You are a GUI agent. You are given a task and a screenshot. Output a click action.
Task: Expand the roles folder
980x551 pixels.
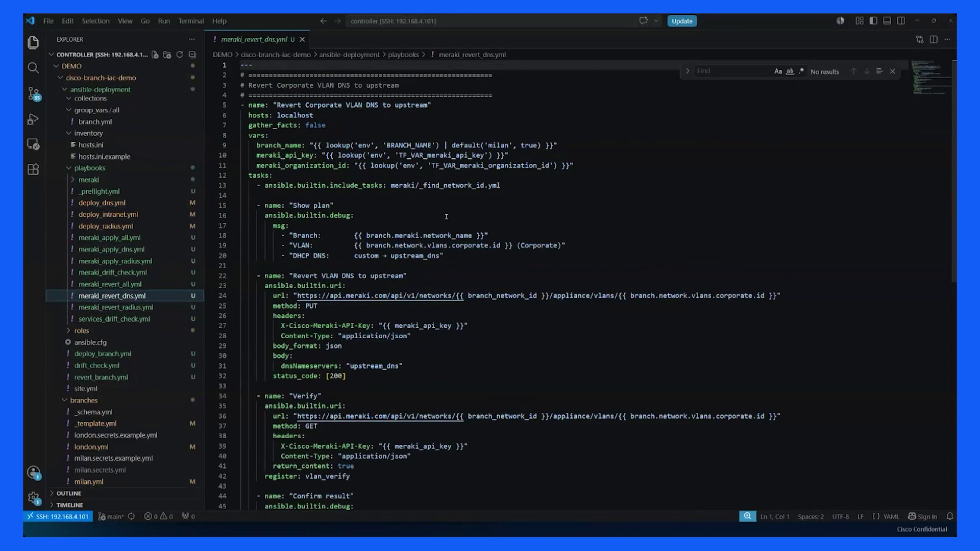[x=82, y=331]
